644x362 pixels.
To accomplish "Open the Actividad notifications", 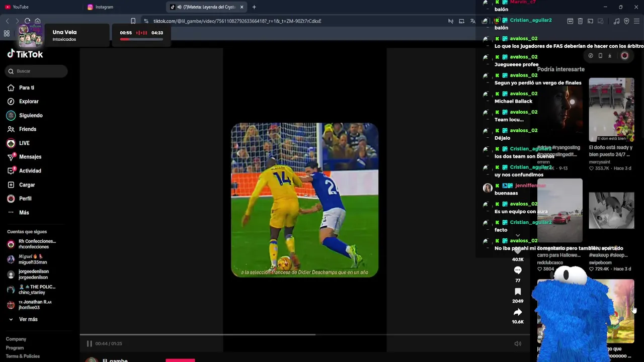I will (x=30, y=171).
